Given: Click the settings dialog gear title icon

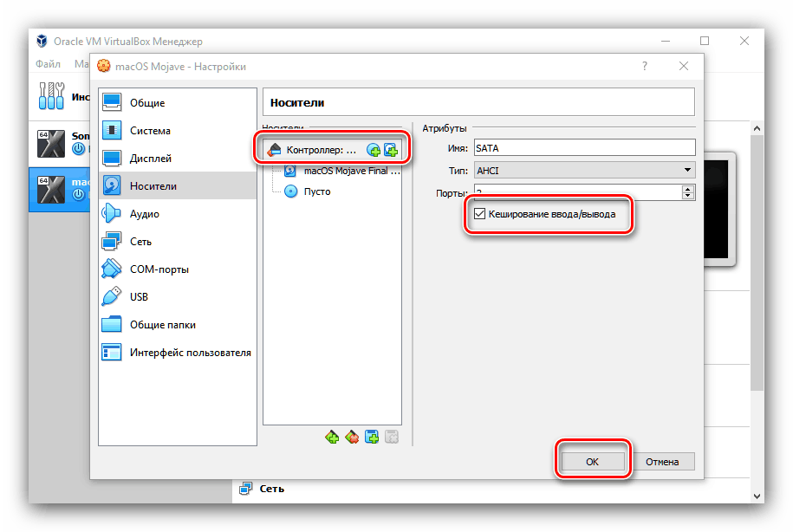Looking at the screenshot, I should 104,66.
